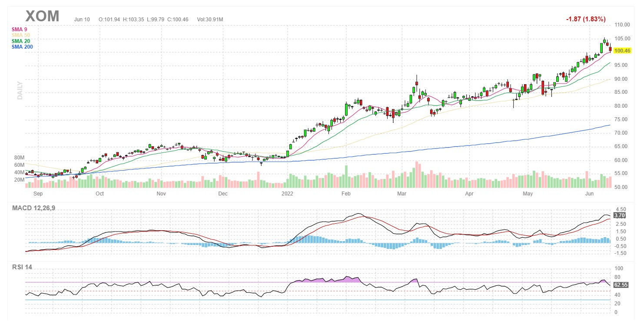
Task: Click the Apr month label
Action: (469, 194)
